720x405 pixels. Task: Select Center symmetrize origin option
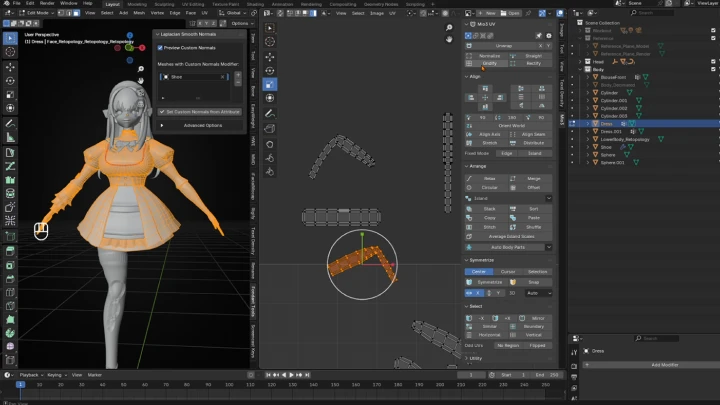click(x=478, y=271)
